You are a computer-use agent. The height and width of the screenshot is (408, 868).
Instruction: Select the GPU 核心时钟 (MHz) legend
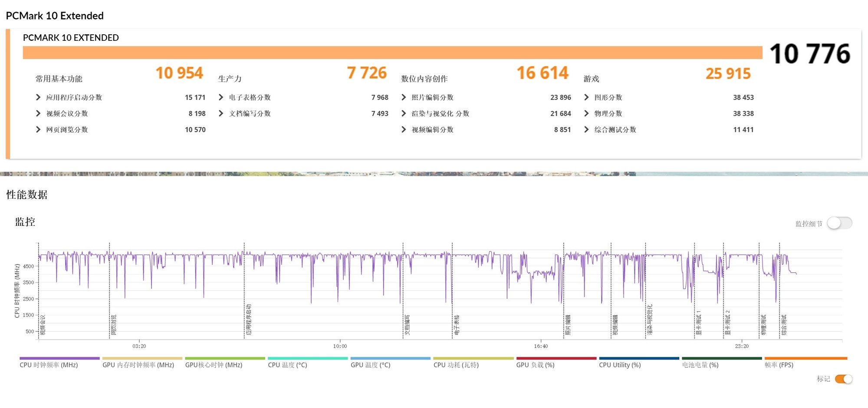214,365
